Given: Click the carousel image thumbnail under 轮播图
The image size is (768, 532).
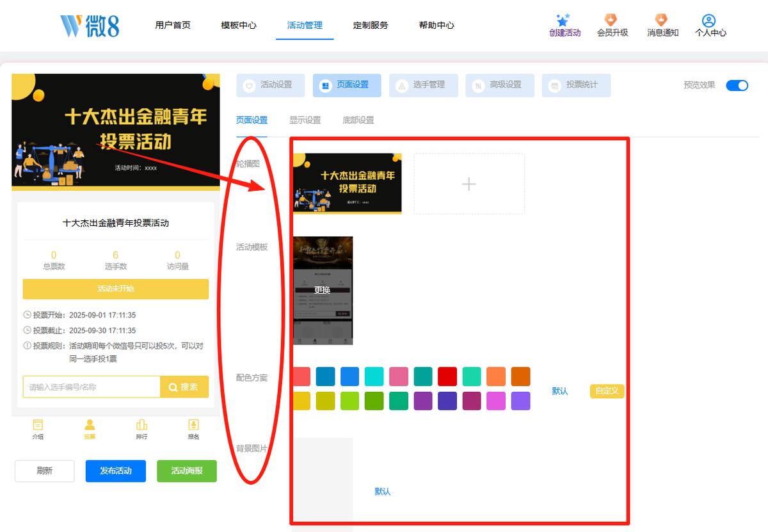Looking at the screenshot, I should (348, 184).
